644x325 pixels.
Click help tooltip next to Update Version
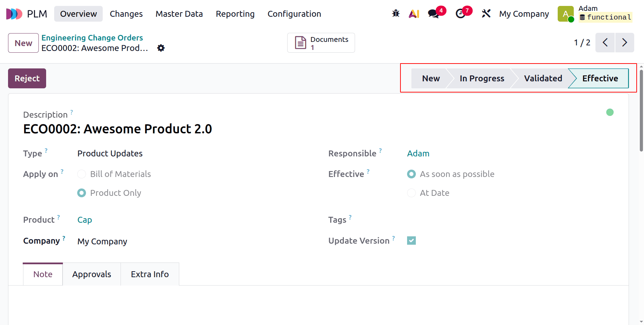pos(393,238)
